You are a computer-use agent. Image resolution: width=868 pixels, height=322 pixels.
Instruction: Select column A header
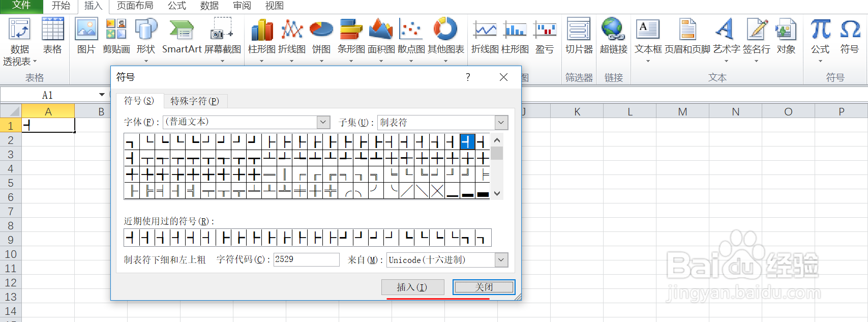48,111
